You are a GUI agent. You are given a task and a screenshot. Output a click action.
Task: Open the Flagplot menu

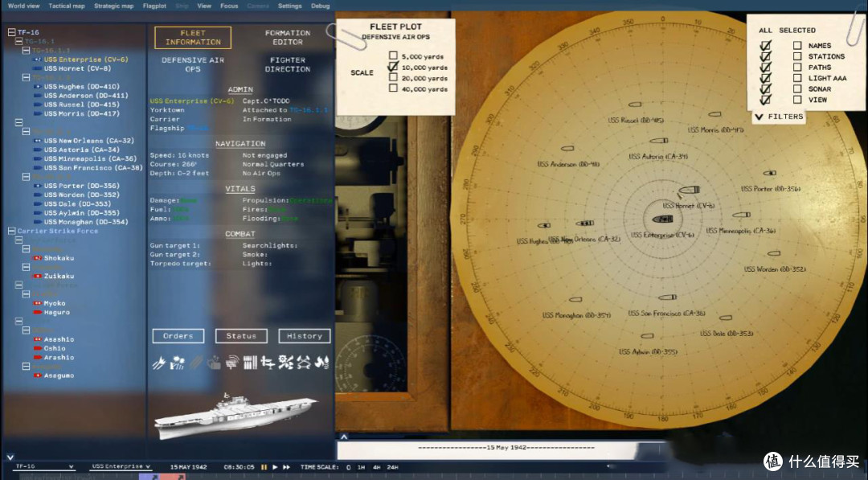pos(154,6)
